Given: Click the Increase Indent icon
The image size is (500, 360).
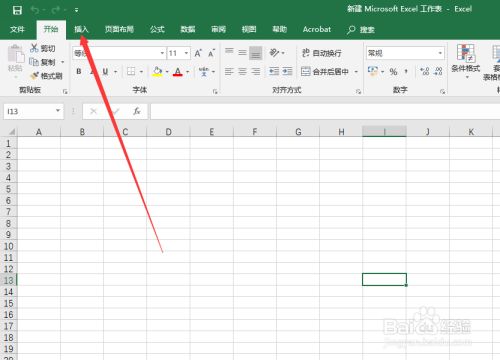Looking at the screenshot, I should (x=287, y=71).
